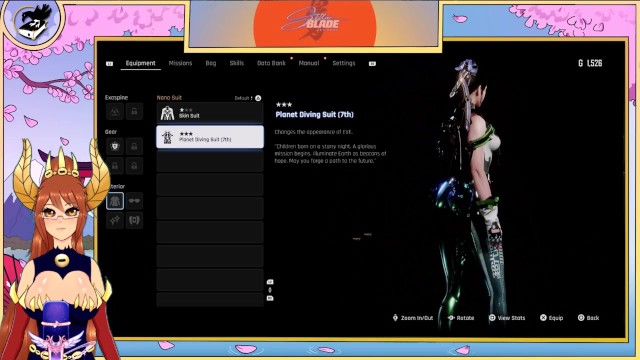Select Planet Diving Suit (7th) item
This screenshot has width=640, height=360.
click(210, 137)
